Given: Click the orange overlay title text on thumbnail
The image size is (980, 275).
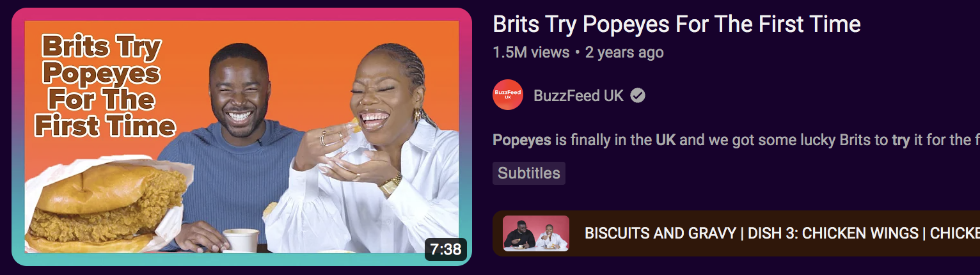Looking at the screenshot, I should coord(104,86).
